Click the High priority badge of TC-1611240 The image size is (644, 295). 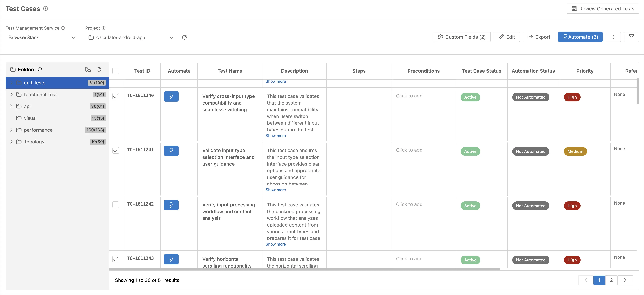[x=572, y=97]
